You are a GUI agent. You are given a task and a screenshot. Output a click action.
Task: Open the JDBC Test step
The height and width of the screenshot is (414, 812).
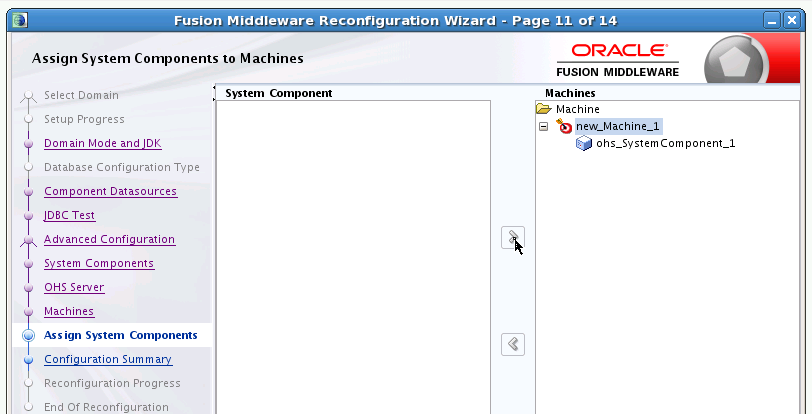[69, 215]
